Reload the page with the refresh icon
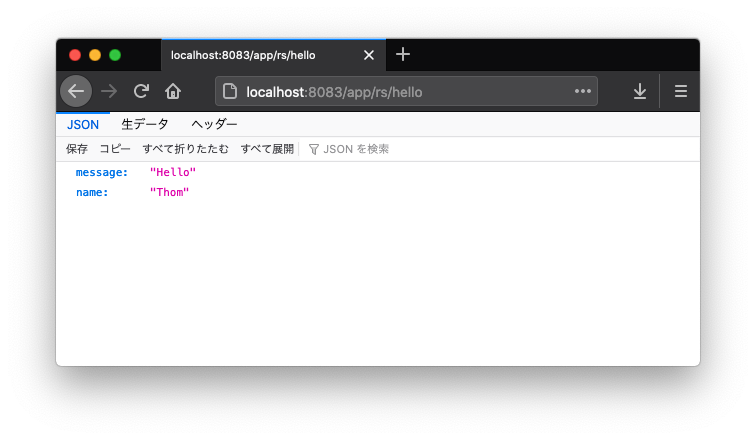This screenshot has height=440, width=756. tap(141, 91)
